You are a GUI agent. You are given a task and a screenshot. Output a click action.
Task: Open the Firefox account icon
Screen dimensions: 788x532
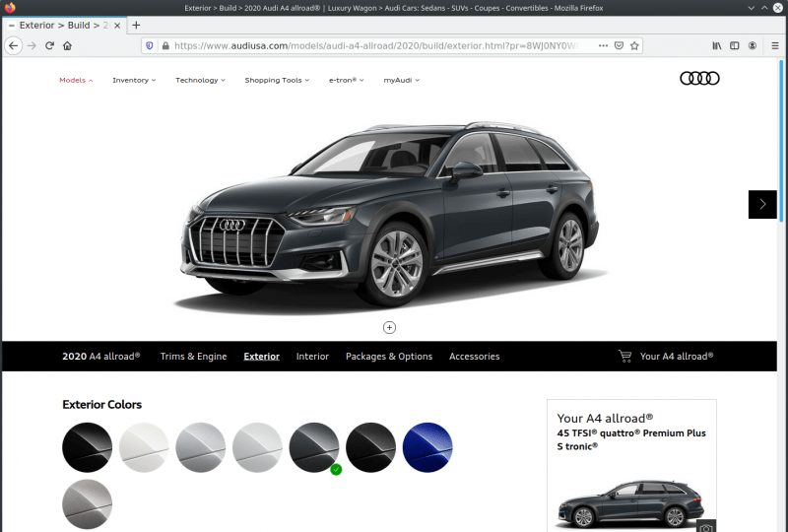[x=753, y=45]
